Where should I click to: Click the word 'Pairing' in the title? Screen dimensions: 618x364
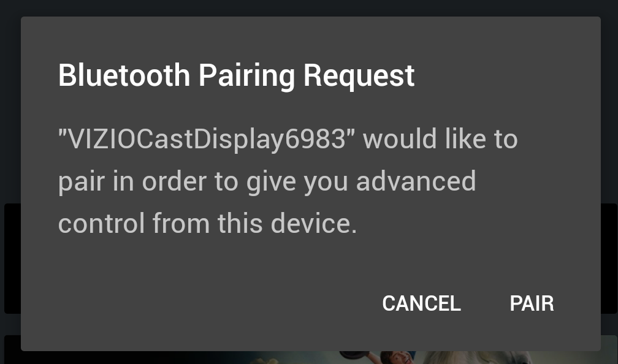click(x=246, y=77)
